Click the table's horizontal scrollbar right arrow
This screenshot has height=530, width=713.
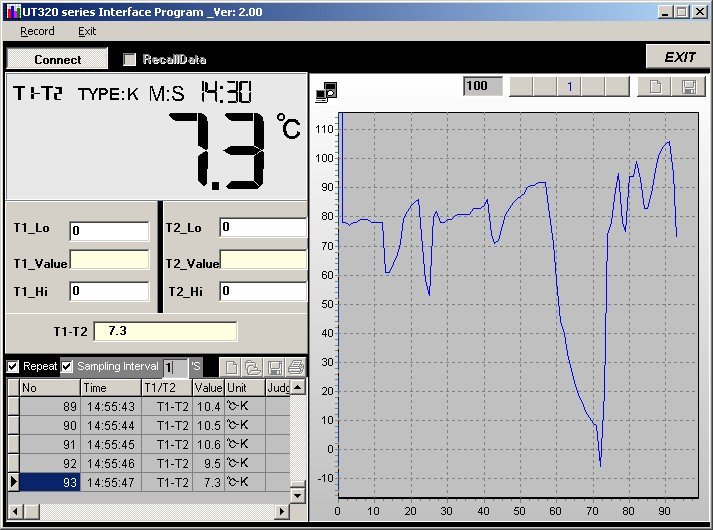281,511
